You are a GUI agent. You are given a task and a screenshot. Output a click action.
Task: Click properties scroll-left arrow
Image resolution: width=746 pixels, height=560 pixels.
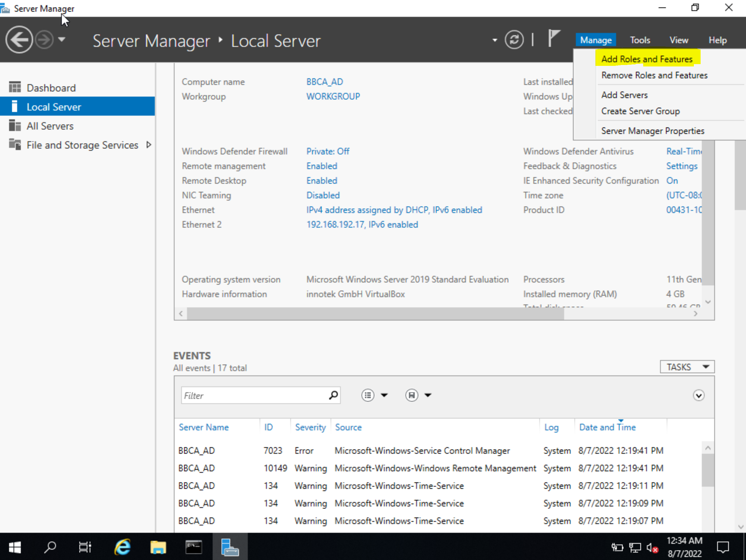(181, 314)
